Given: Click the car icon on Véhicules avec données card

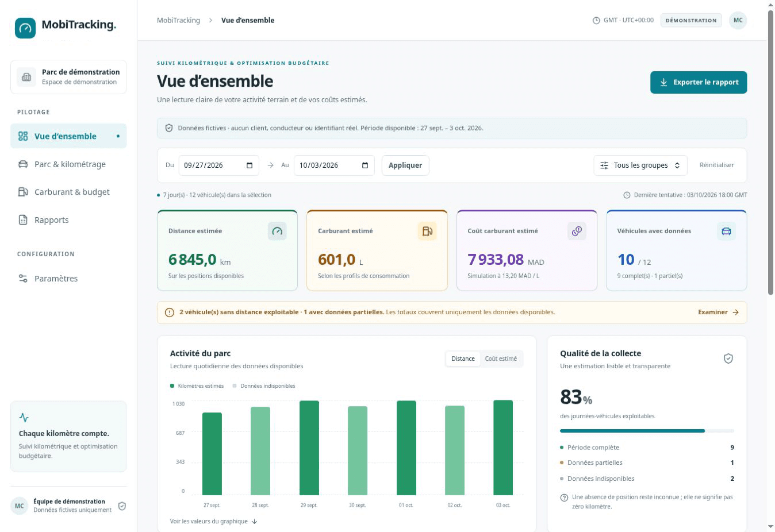Looking at the screenshot, I should tap(726, 231).
